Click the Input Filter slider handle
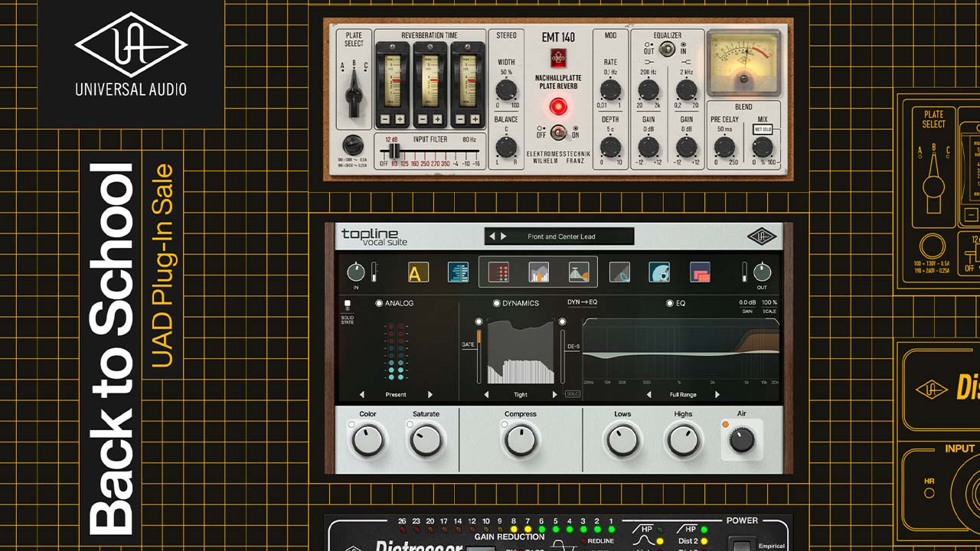Screen dimensions: 980x551 [395, 151]
